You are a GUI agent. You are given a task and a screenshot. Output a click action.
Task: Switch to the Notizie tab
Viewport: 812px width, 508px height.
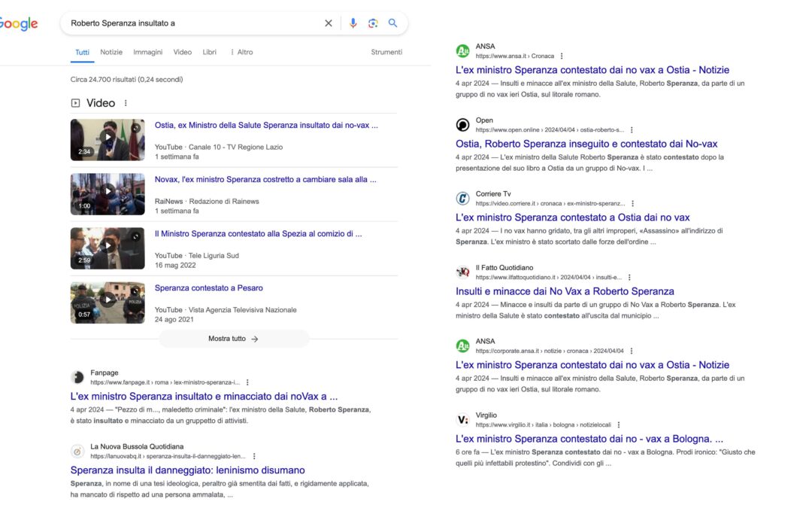(111, 53)
